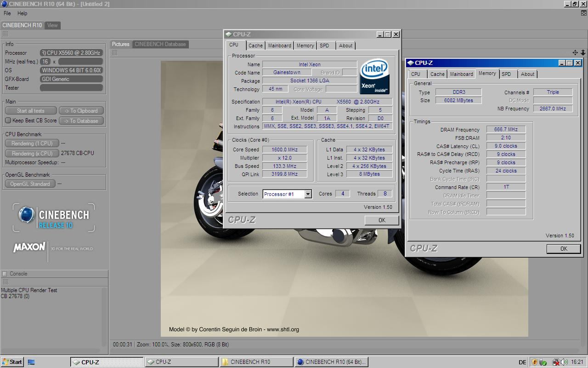Open the Cache tab in the CPU-Z window showing the CPU tab
The height and width of the screenshot is (368, 588).
pyautogui.click(x=255, y=46)
